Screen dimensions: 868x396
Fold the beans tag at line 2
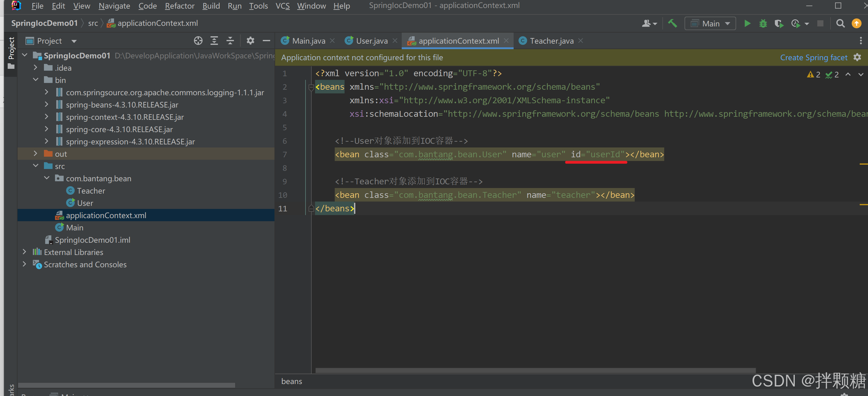click(x=311, y=87)
